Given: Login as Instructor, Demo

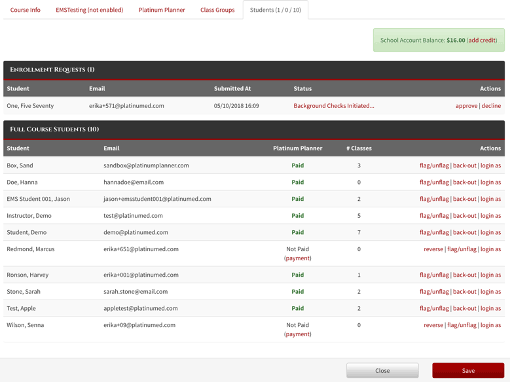Looking at the screenshot, I should (491, 216).
